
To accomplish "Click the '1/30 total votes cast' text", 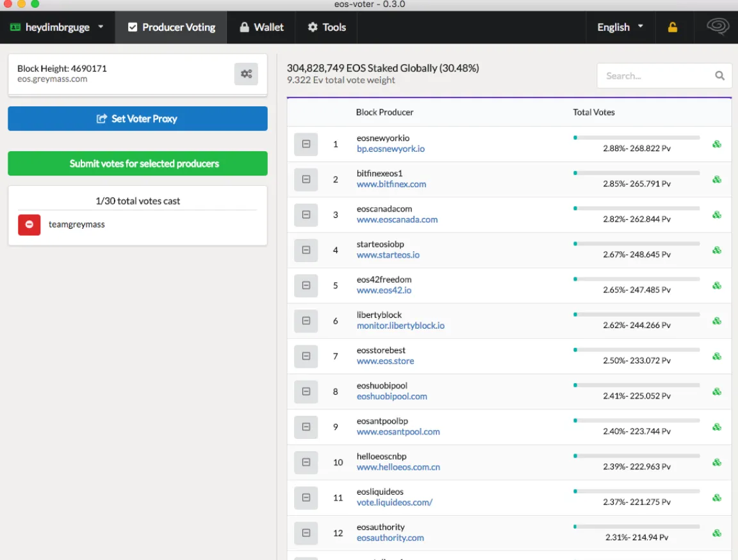I will 138,201.
